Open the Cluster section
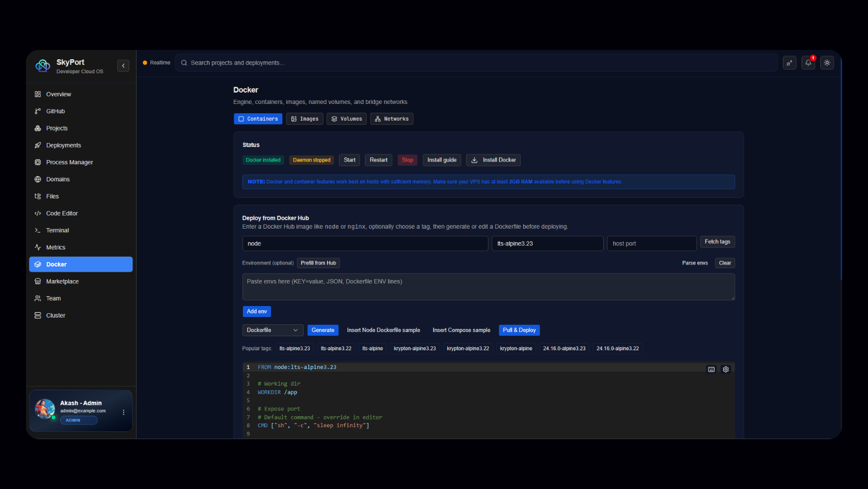Image resolution: width=868 pixels, height=489 pixels. pyautogui.click(x=81, y=315)
